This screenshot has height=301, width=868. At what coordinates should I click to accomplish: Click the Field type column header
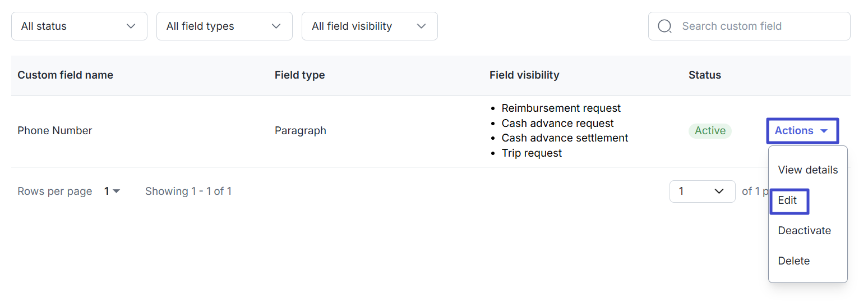point(299,75)
